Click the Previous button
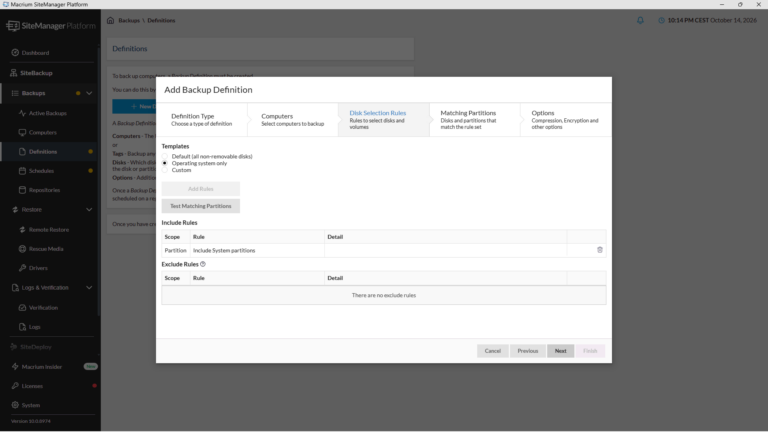 (x=528, y=351)
